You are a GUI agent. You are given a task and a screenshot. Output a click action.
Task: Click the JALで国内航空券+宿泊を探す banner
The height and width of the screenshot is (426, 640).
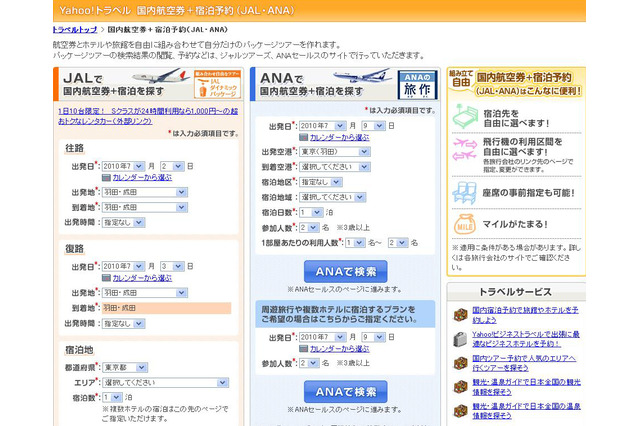[x=149, y=84]
